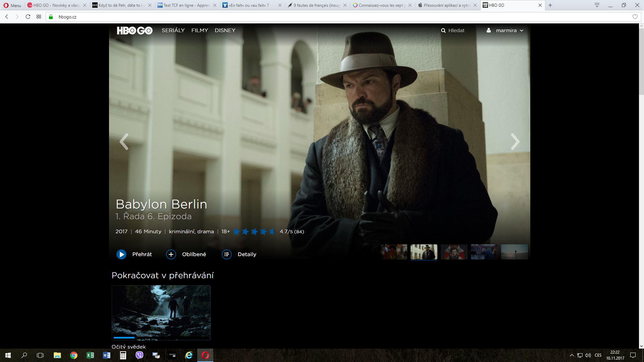
Task: Add to Oblíbené with plus icon
Action: (171, 254)
